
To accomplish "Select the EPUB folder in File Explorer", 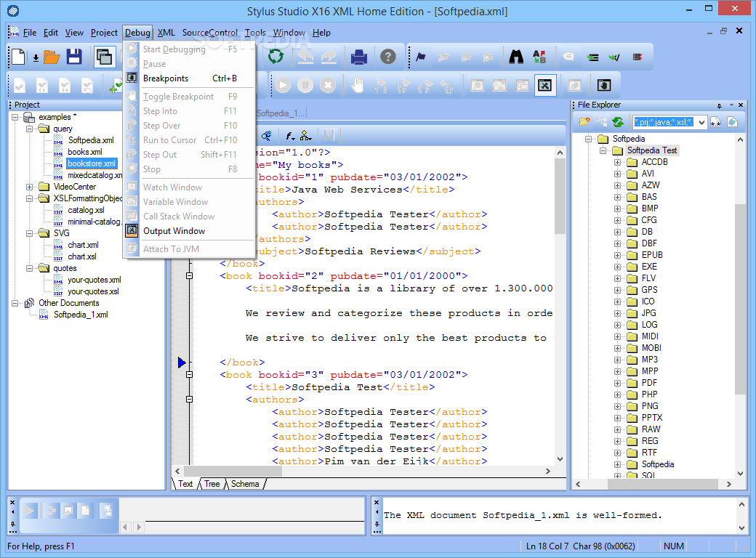I will click(652, 255).
